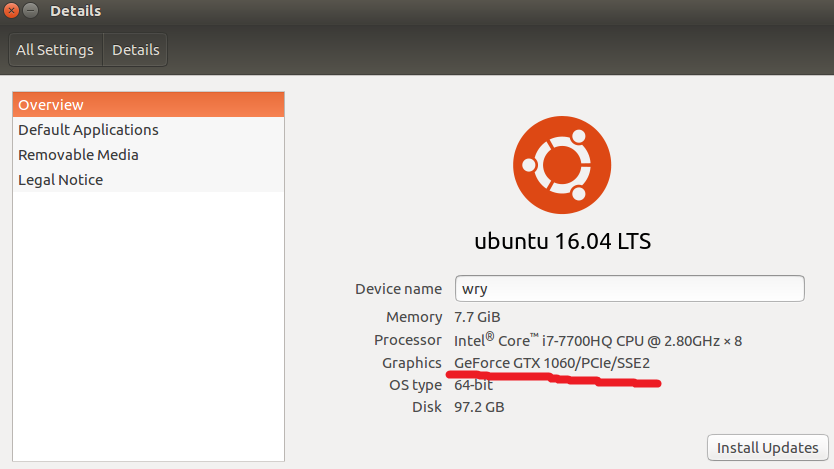Image resolution: width=834 pixels, height=469 pixels.
Task: Click the Processor label
Action: (407, 340)
